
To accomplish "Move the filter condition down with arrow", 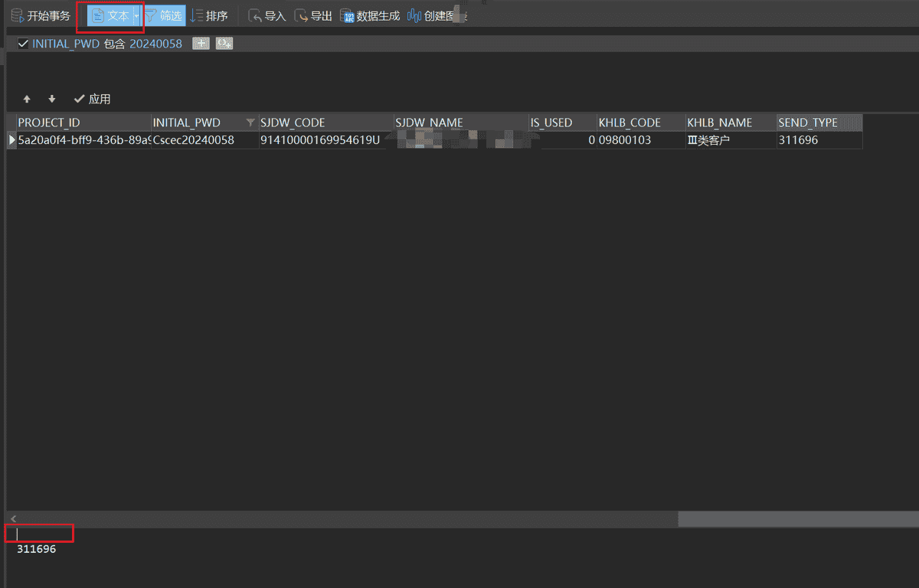I will tap(52, 100).
